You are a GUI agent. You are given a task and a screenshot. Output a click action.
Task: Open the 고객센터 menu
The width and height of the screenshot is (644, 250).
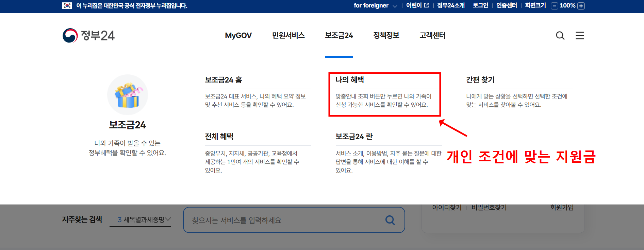(x=432, y=35)
